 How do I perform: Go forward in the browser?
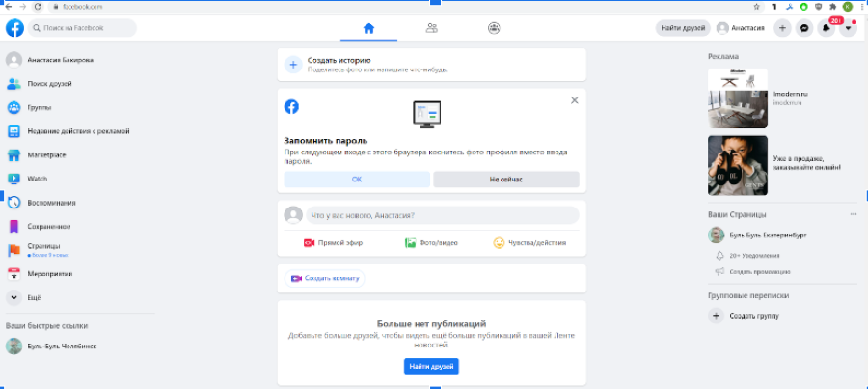pos(23,7)
